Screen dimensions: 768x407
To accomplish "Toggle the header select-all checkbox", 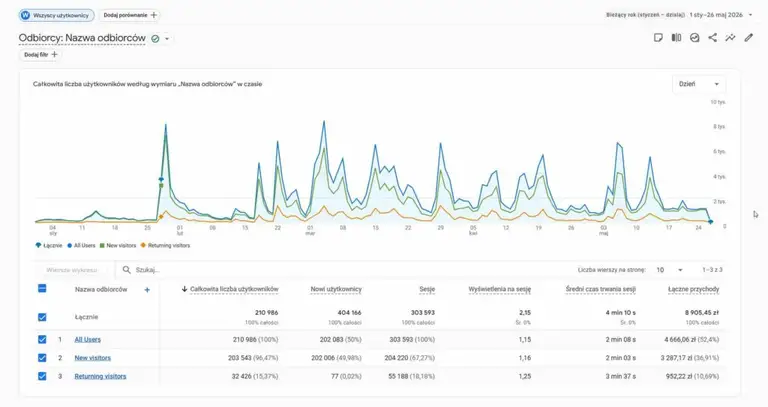I will (x=42, y=288).
